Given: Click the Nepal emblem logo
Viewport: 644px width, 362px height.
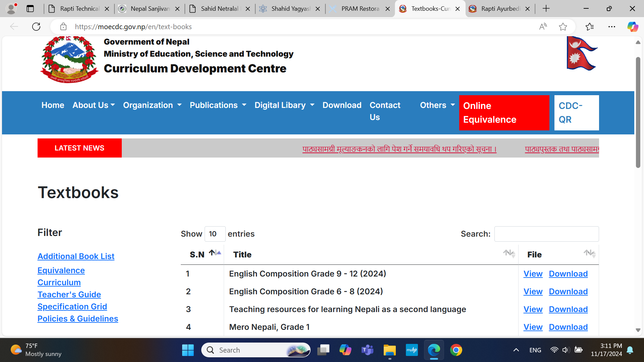Looking at the screenshot, I should [x=69, y=60].
